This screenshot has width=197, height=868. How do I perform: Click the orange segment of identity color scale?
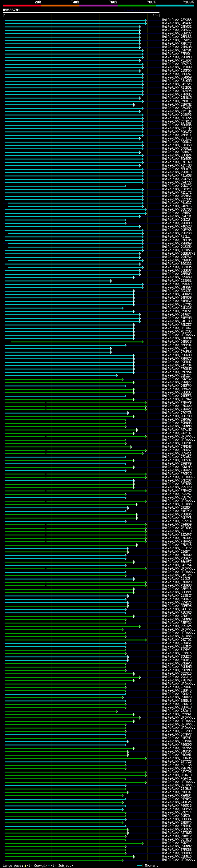coord(60,6)
